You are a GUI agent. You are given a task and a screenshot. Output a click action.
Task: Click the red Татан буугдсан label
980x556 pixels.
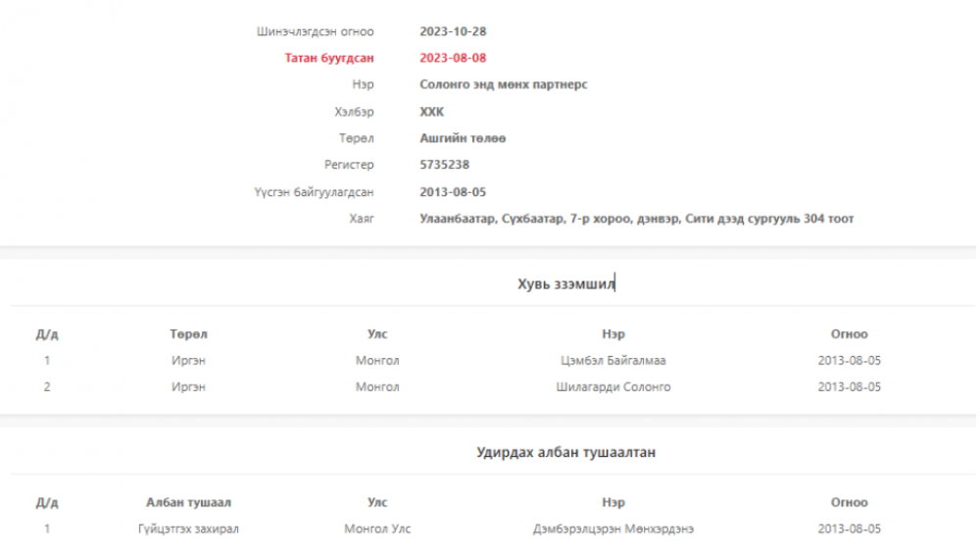tap(328, 58)
